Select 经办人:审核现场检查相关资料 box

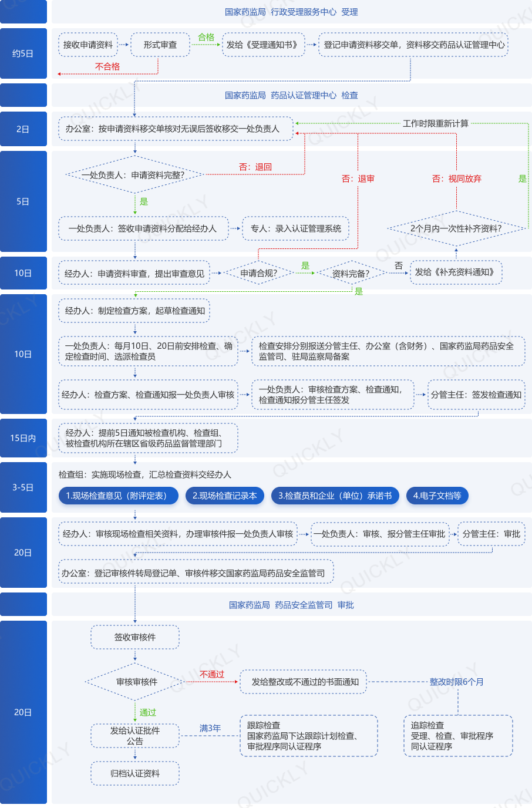click(177, 534)
